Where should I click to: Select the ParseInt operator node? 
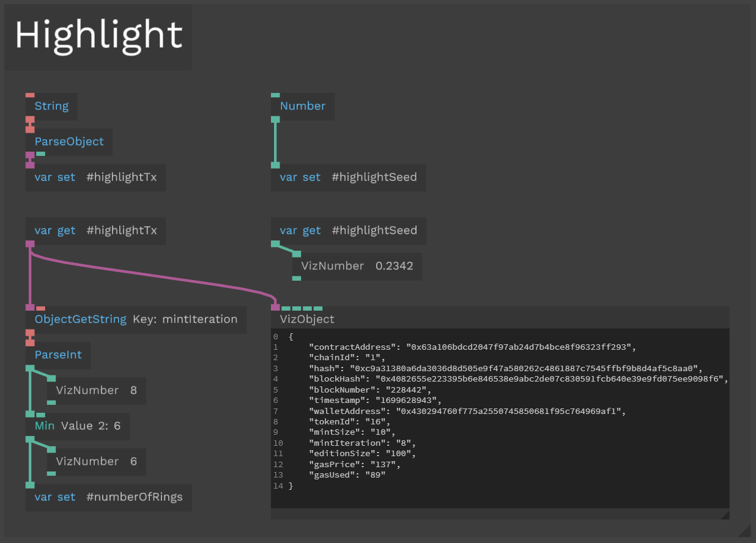(58, 355)
